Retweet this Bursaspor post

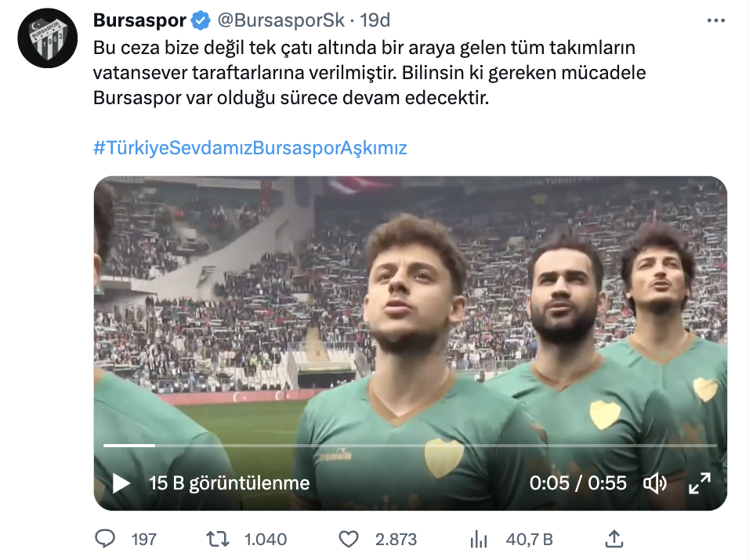218,540
